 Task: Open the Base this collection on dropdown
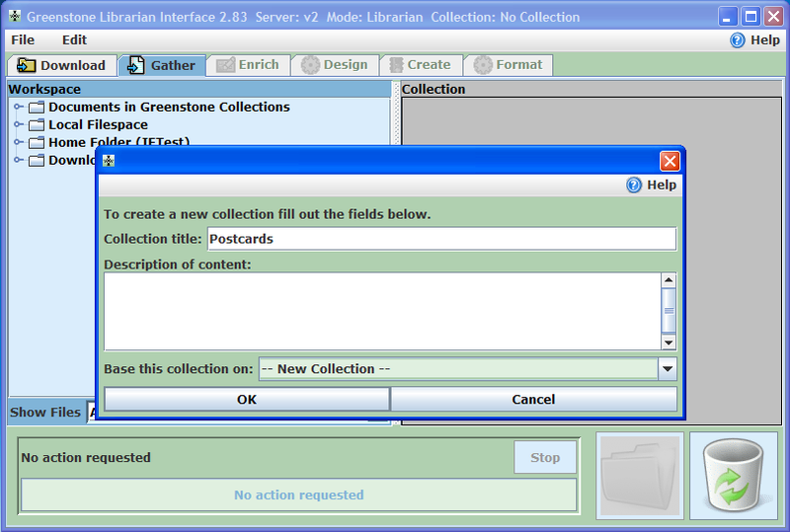(668, 369)
